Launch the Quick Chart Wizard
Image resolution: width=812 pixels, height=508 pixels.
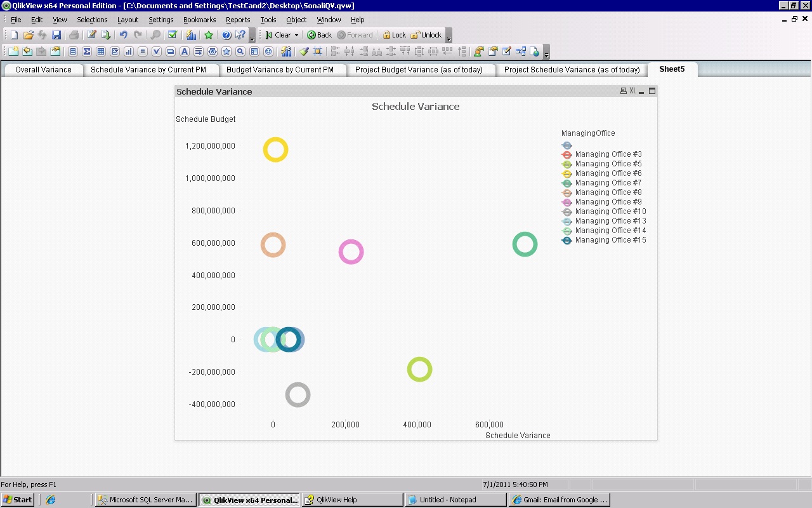[190, 35]
